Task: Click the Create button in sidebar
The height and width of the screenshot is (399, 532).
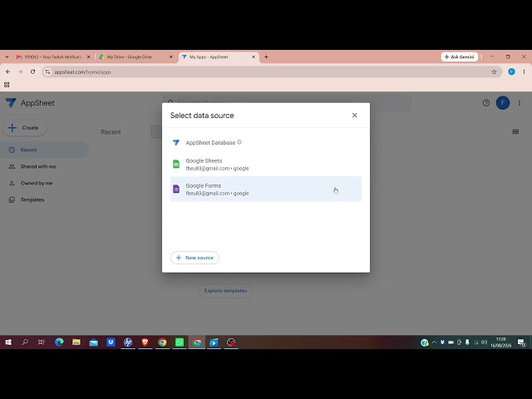Action: [x=24, y=128]
